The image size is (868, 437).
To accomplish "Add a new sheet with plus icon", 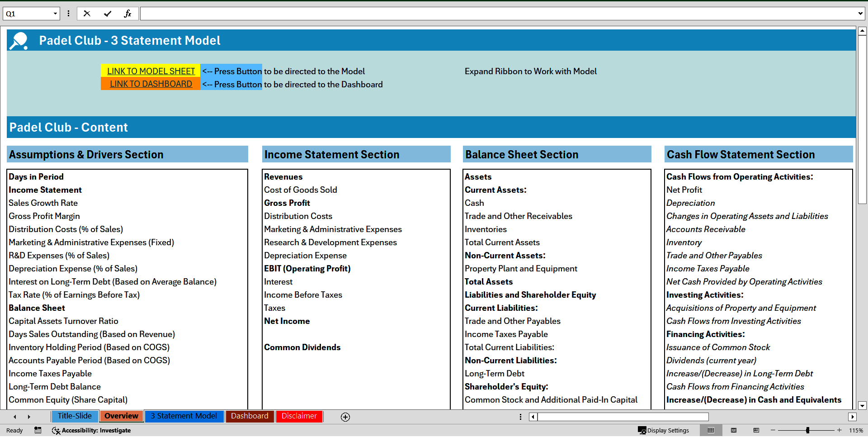I will tap(345, 417).
